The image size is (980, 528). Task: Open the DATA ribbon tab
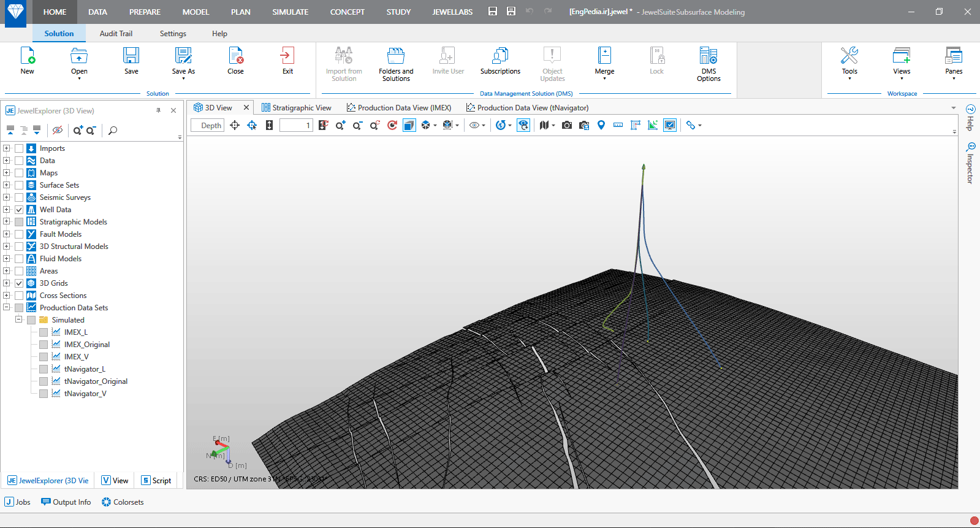97,12
